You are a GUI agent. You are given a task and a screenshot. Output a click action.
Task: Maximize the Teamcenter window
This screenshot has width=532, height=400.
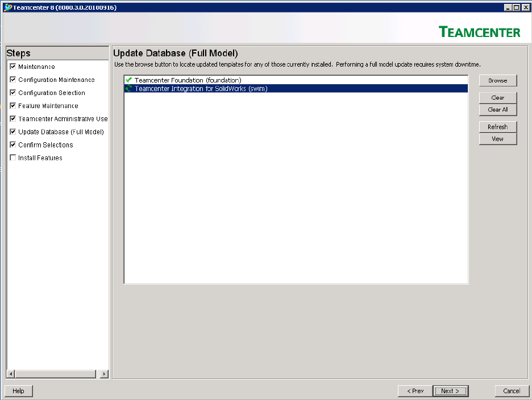click(516, 7)
